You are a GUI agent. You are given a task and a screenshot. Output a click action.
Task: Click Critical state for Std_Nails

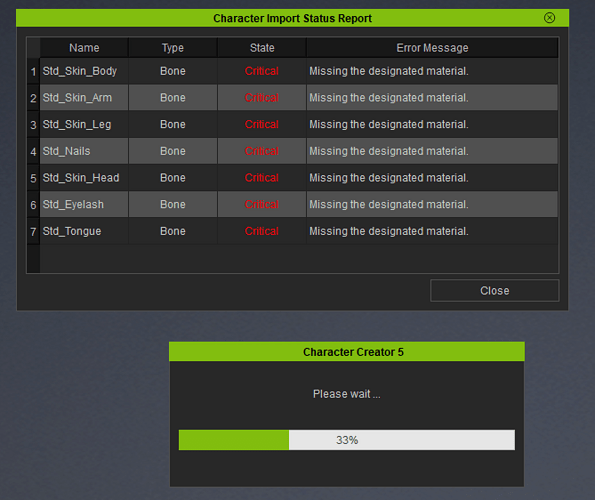pos(262,151)
